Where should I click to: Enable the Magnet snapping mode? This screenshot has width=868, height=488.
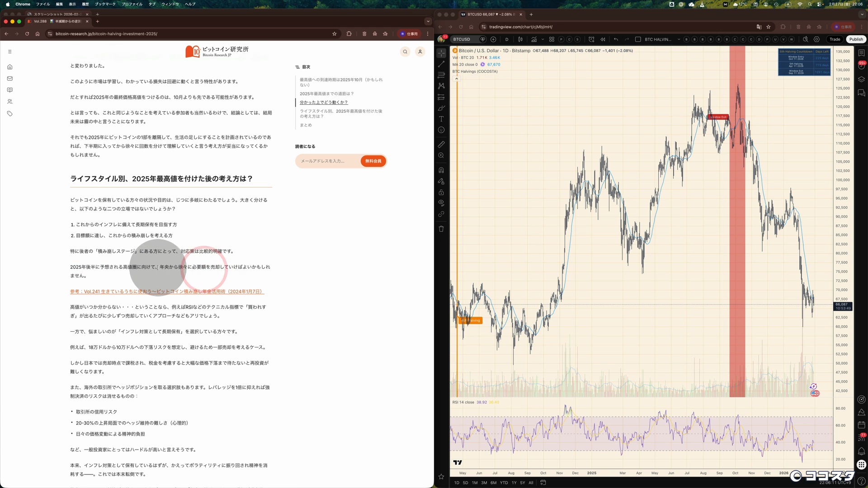click(441, 170)
